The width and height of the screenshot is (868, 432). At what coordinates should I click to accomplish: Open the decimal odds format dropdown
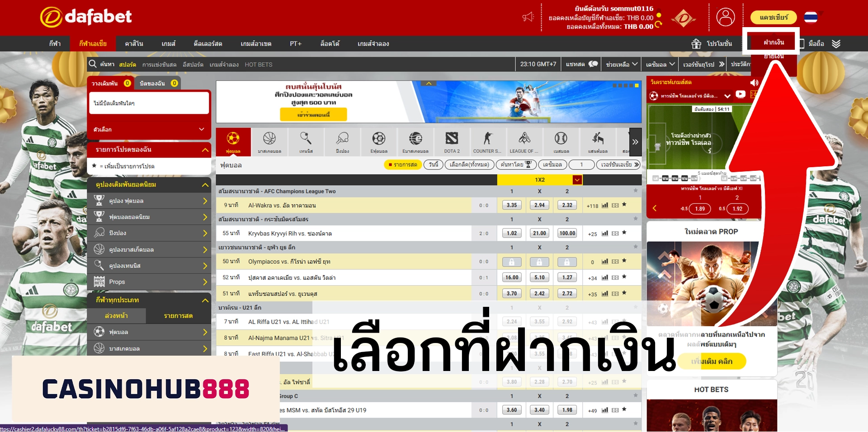click(x=660, y=64)
